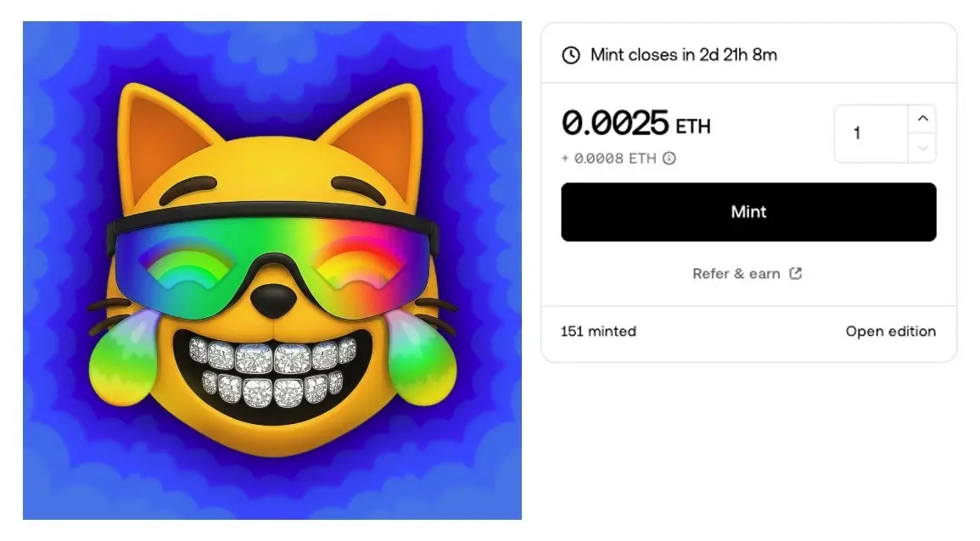Image resolution: width=980 pixels, height=541 pixels.
Task: Click the black Mint button
Action: pyautogui.click(x=748, y=212)
